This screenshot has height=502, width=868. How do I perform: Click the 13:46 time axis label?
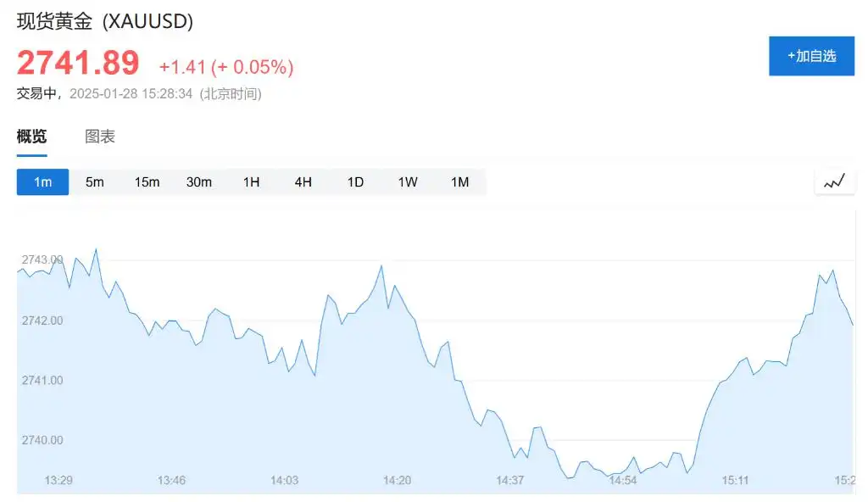tap(171, 481)
